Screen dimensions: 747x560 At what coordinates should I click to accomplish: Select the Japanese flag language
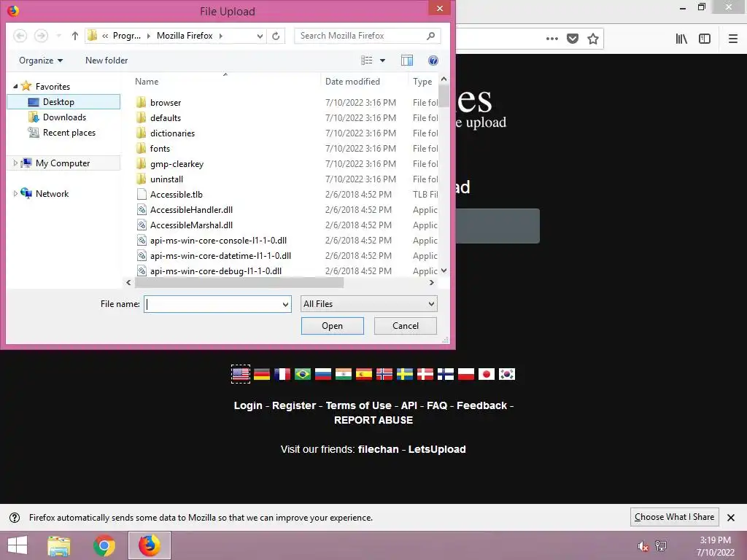tap(487, 374)
